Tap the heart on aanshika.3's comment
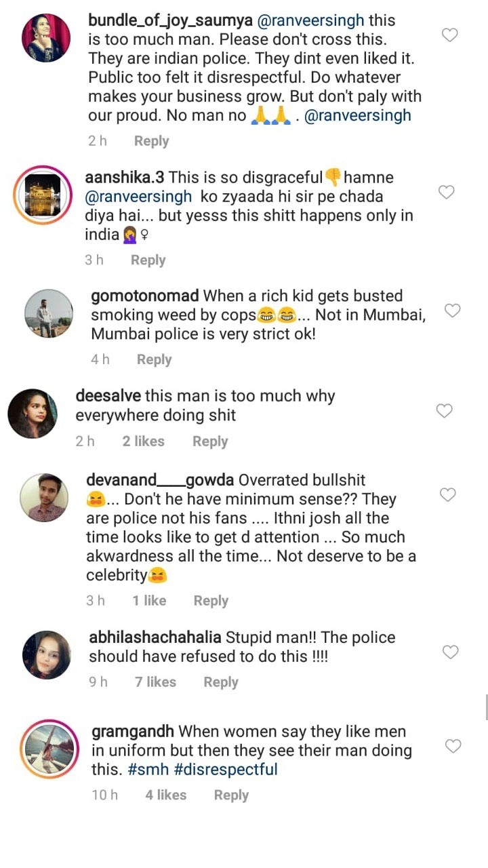Screen dimensions: 488x868 446,193
